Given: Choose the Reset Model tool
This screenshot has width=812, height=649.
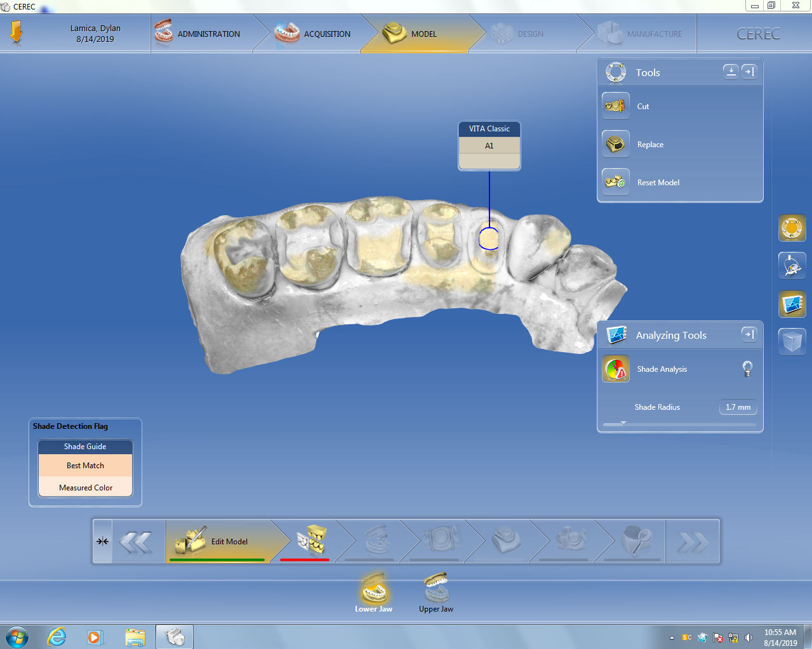Looking at the screenshot, I should pyautogui.click(x=615, y=182).
